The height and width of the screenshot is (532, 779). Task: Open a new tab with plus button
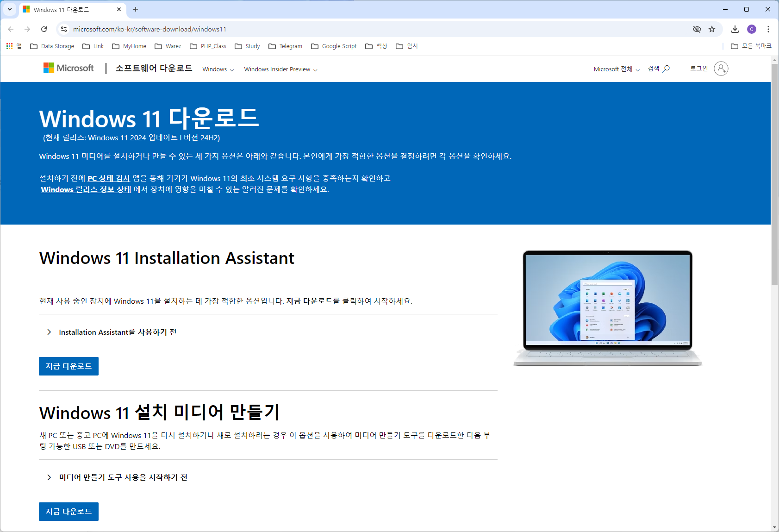point(136,9)
